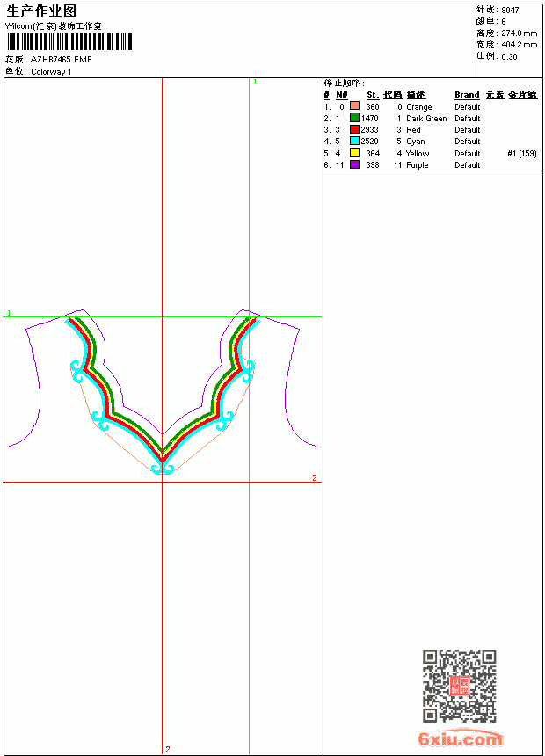Click the AZHB7465.EMB file name text

[x=62, y=60]
